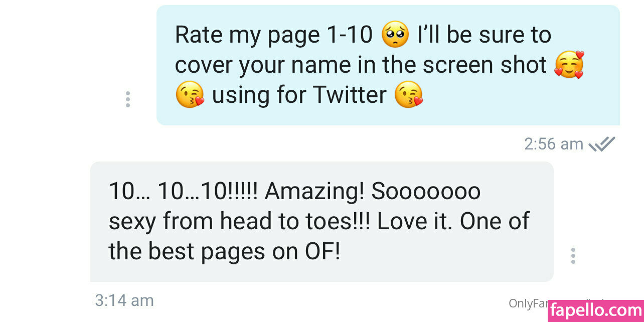
Task: Tap kiss emoji after the word Twitter
Action: coord(408,94)
